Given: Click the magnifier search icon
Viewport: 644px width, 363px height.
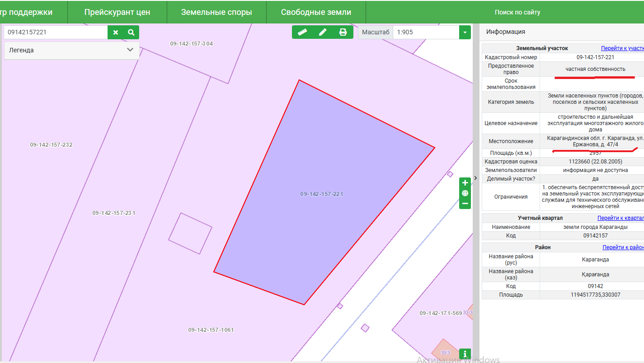Looking at the screenshot, I should click(x=131, y=33).
